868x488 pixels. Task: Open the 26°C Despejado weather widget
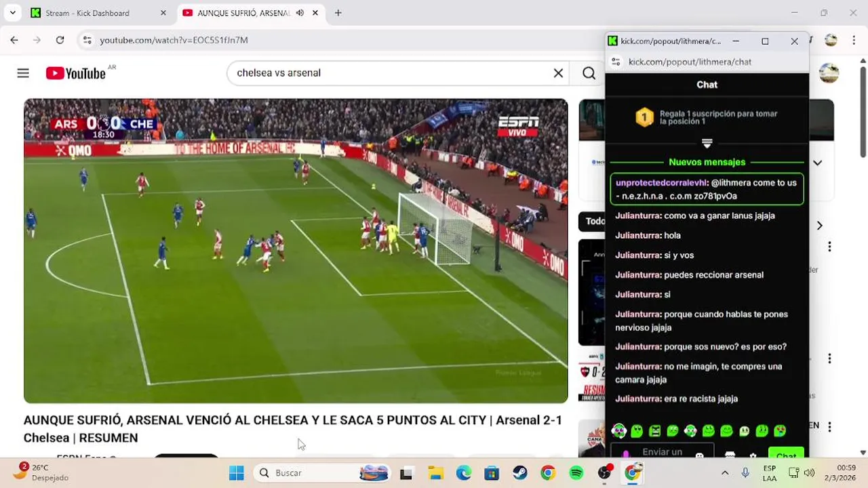coord(39,472)
